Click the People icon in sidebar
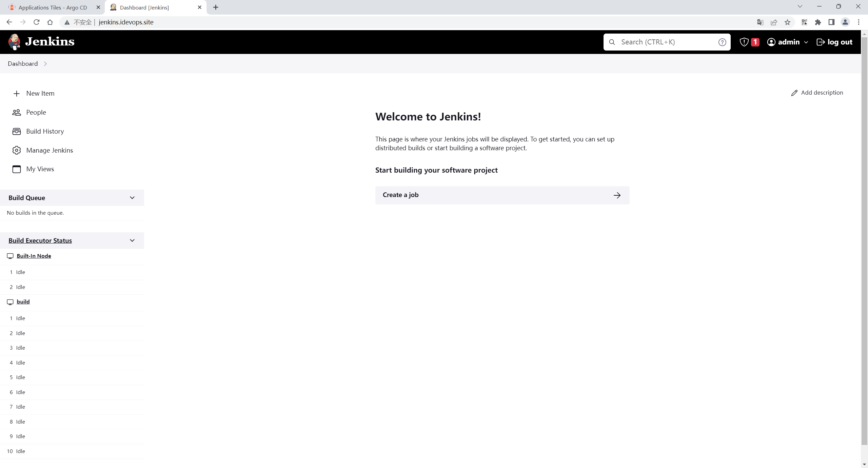The image size is (868, 468). coord(16,112)
